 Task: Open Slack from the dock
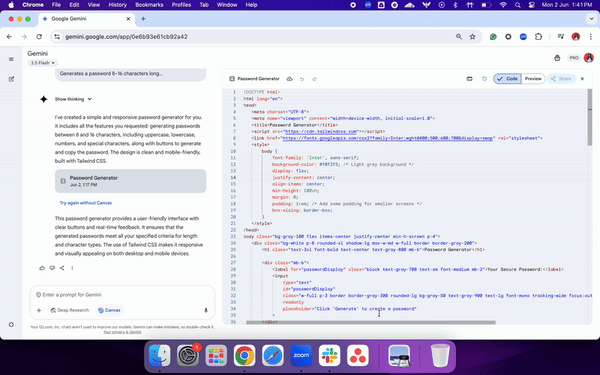pyautogui.click(x=329, y=355)
